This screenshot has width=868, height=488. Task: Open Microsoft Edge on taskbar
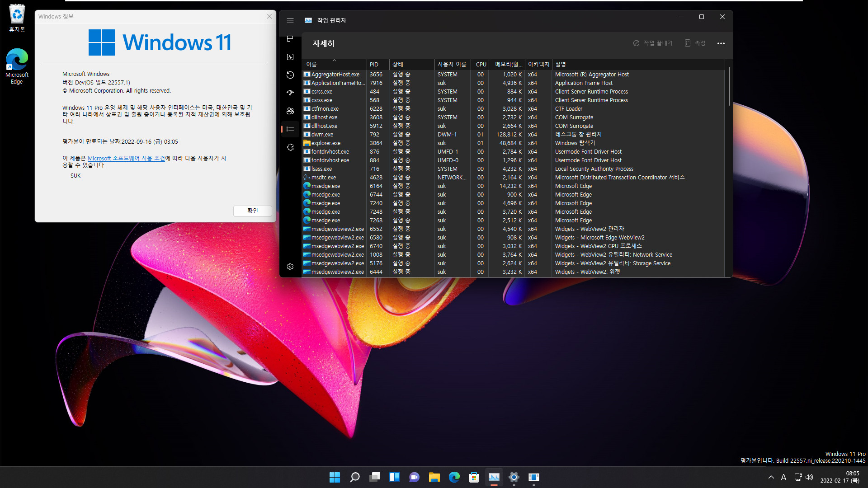click(x=454, y=477)
